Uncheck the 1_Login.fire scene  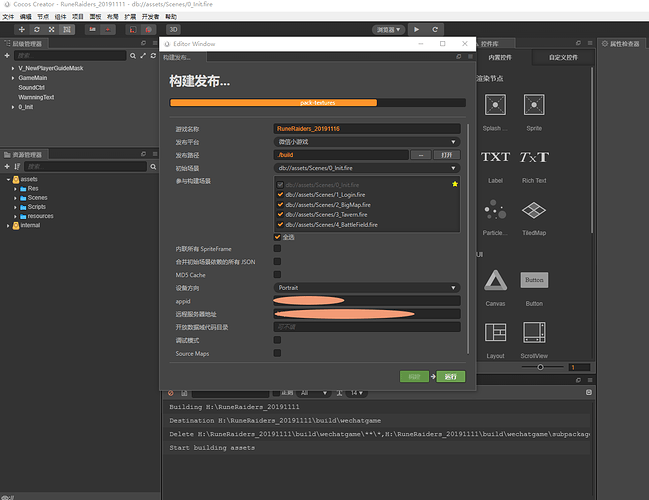(280, 195)
